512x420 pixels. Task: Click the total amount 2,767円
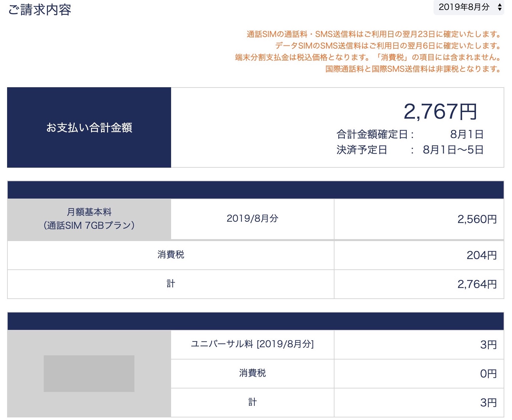(440, 112)
